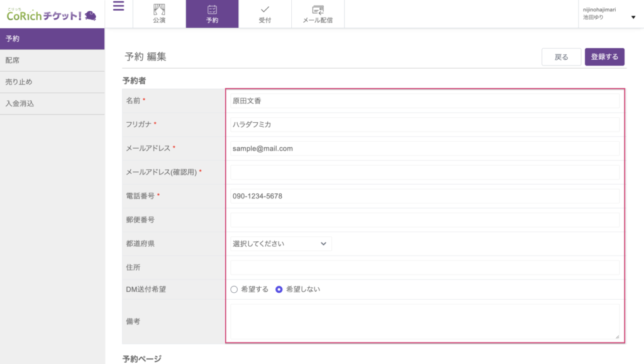Image resolution: width=644 pixels, height=364 pixels.
Task: Open 入金消込 in the sidebar
Action: (x=52, y=103)
